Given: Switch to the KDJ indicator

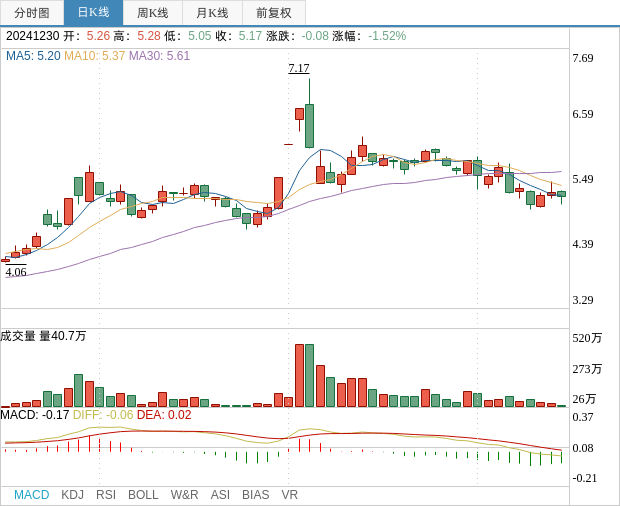Looking at the screenshot, I should coord(72,495).
